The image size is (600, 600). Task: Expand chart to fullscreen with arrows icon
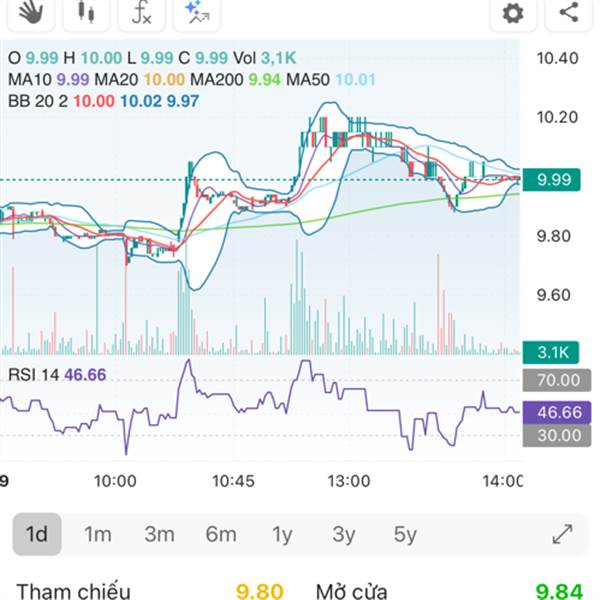click(x=562, y=534)
